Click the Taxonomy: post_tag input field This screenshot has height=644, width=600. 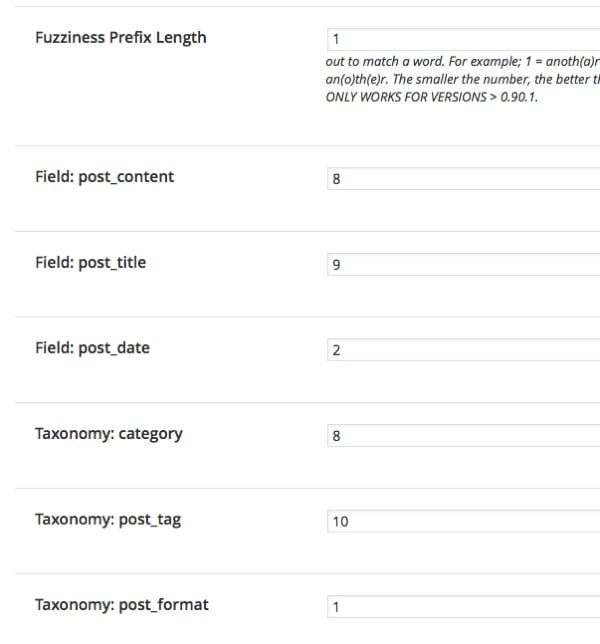pyautogui.click(x=462, y=521)
